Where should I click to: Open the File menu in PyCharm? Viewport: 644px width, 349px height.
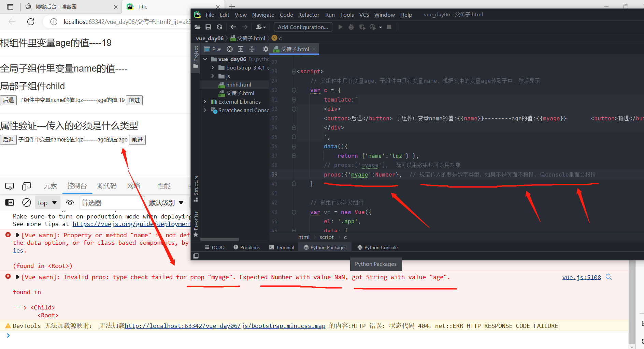(x=210, y=15)
